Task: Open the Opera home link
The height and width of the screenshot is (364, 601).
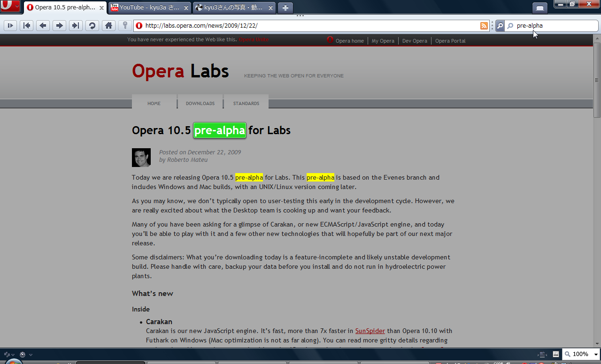Action: point(349,41)
